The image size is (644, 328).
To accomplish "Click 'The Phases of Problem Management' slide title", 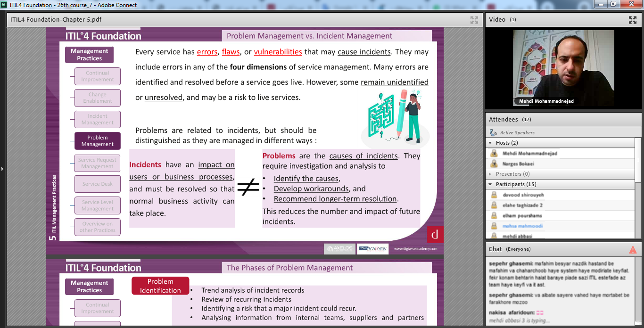I will tap(289, 268).
